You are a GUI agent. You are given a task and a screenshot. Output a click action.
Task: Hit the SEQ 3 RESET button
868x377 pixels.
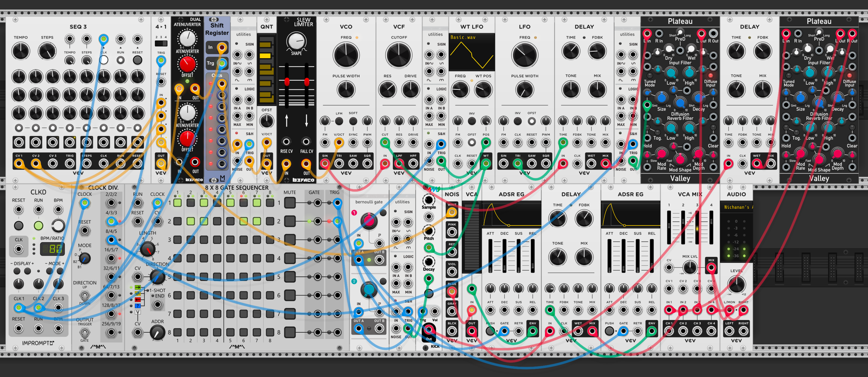click(x=137, y=60)
